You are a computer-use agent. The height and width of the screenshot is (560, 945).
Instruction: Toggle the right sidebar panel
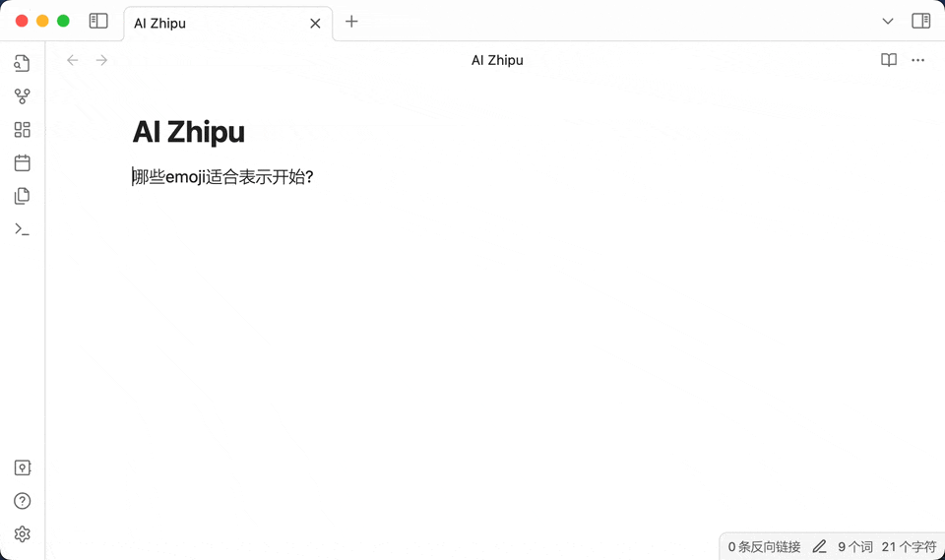click(921, 21)
